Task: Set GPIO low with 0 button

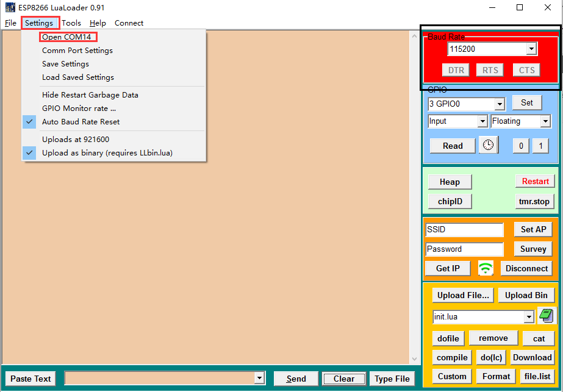Action: pyautogui.click(x=521, y=146)
